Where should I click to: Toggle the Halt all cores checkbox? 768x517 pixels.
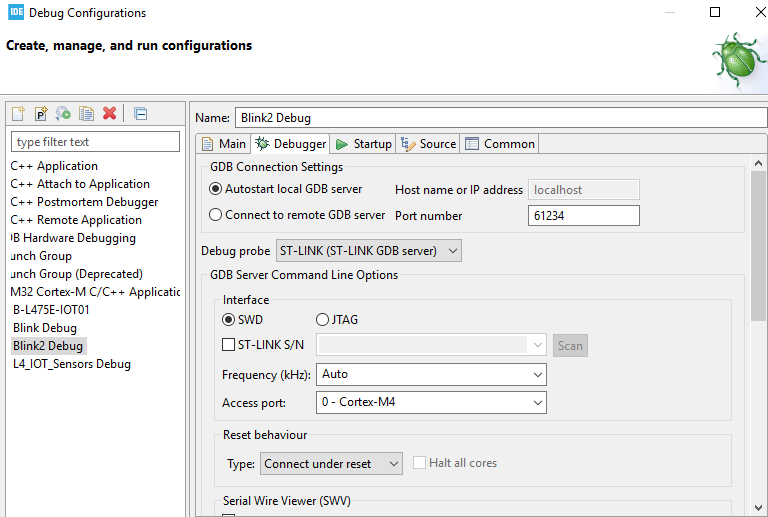(419, 463)
